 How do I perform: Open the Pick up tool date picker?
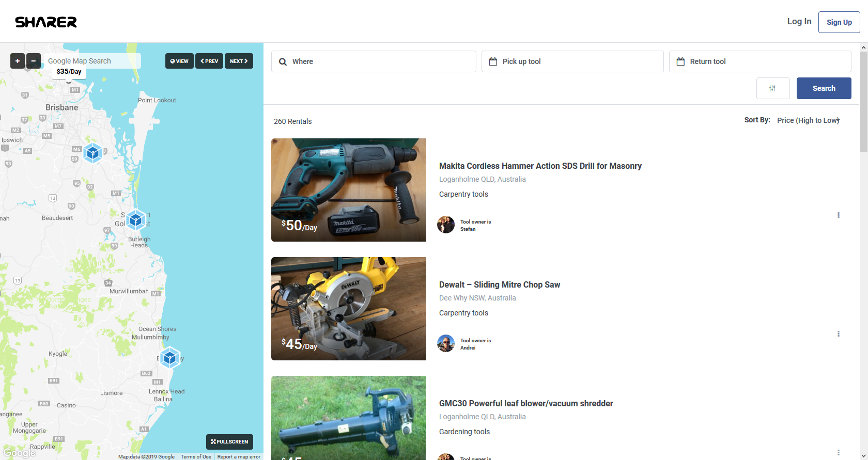(572, 61)
